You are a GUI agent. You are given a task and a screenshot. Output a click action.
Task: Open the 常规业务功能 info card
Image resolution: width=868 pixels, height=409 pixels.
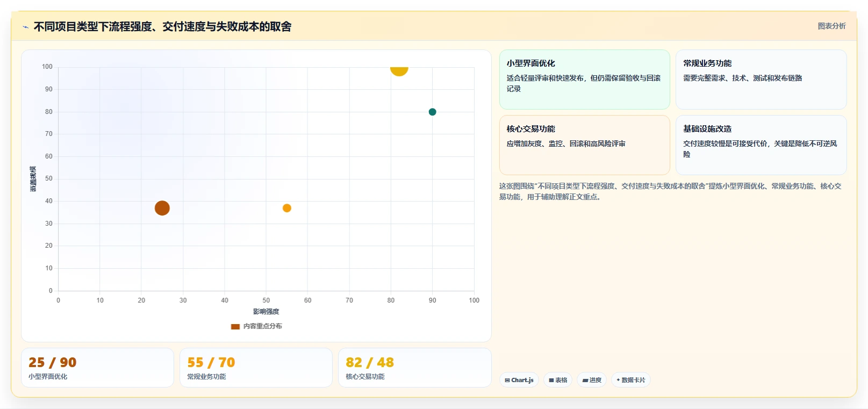click(761, 80)
